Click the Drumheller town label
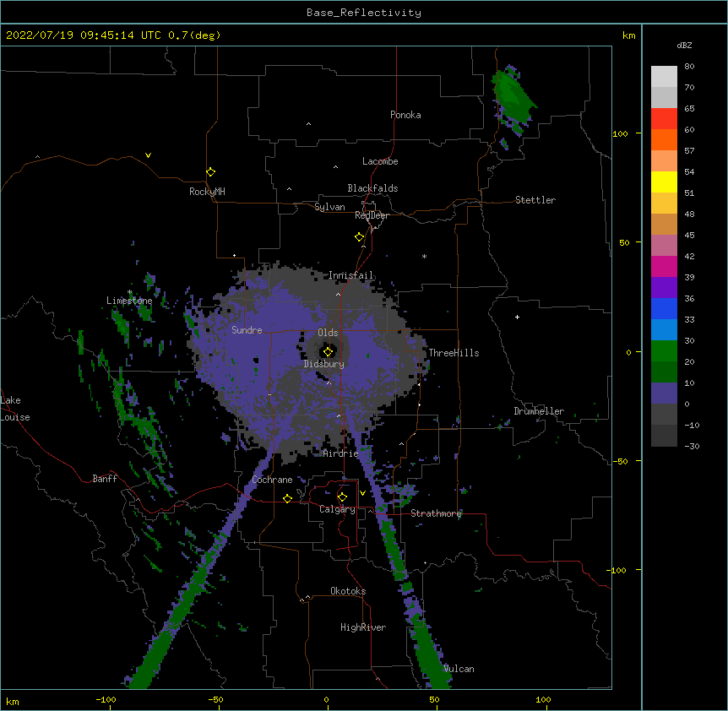 click(x=539, y=411)
